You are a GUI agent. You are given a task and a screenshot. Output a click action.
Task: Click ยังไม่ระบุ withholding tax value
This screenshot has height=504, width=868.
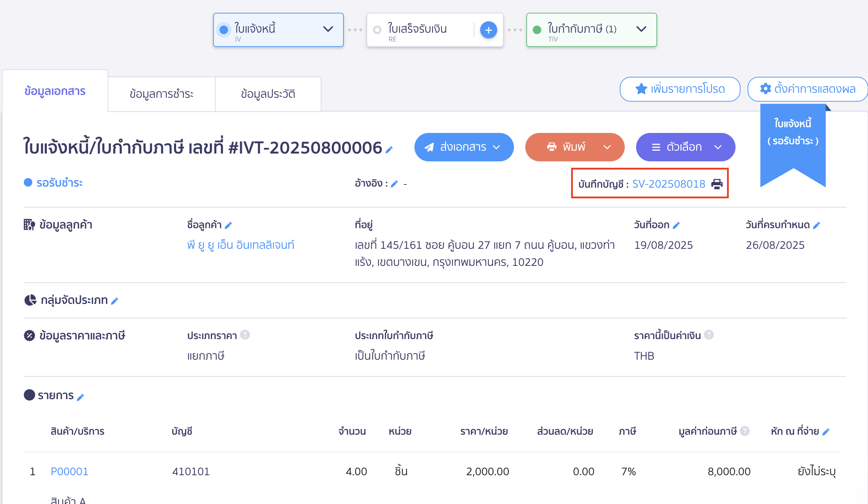coord(817,471)
